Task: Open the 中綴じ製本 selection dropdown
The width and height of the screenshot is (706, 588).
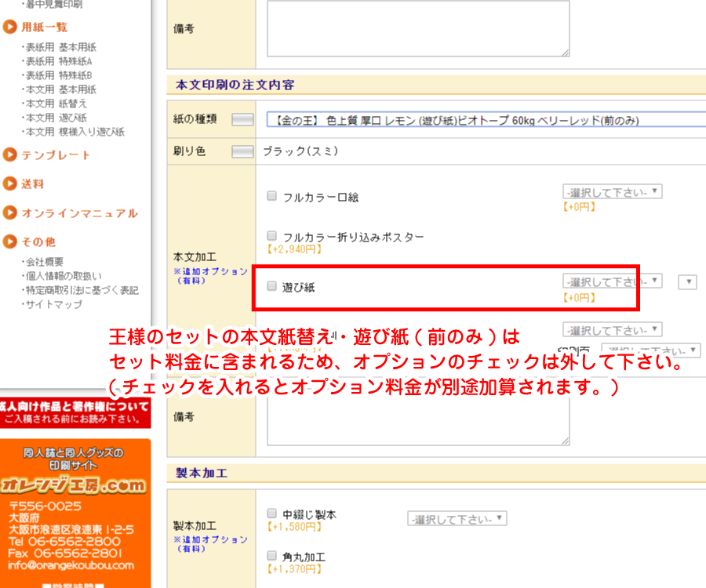Action: (457, 519)
